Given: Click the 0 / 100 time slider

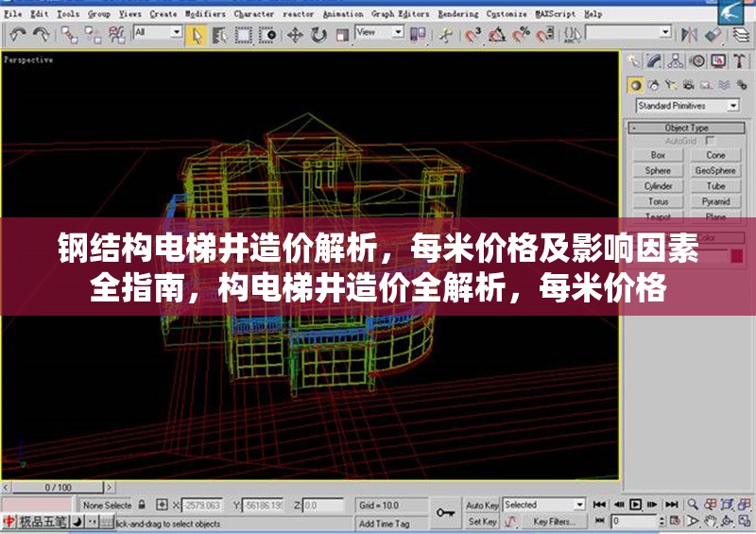Looking at the screenshot, I should point(58,487).
